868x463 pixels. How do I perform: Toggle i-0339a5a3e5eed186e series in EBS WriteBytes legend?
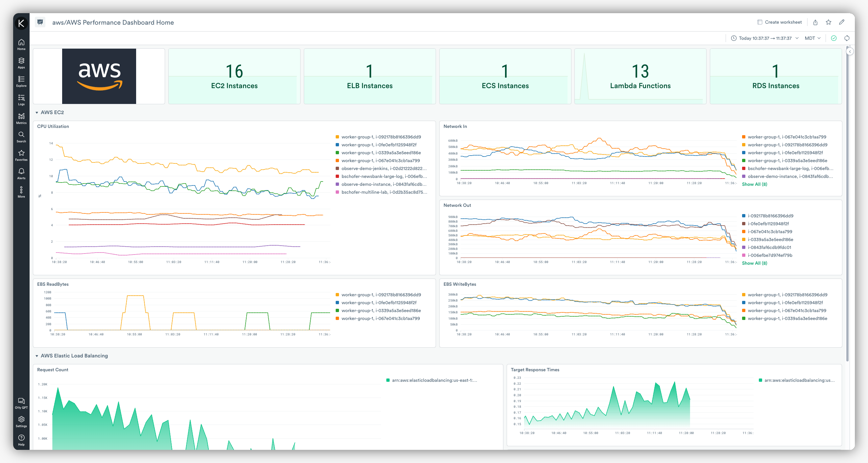coord(784,318)
